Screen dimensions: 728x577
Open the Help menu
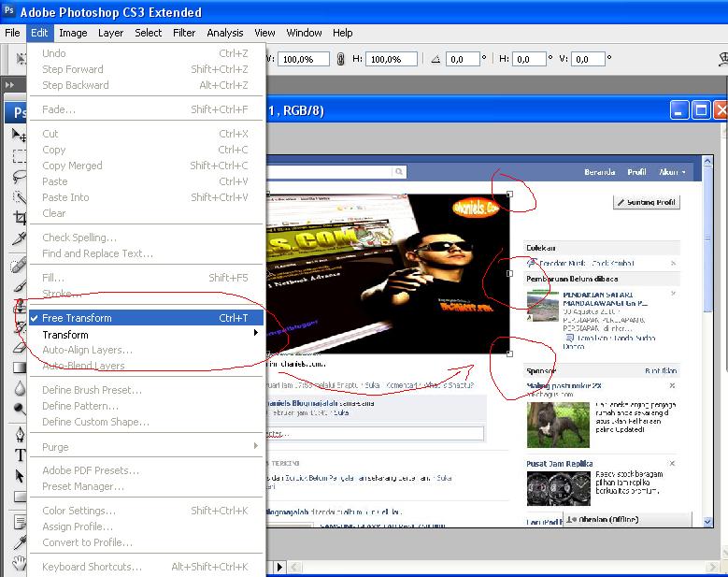(x=343, y=33)
